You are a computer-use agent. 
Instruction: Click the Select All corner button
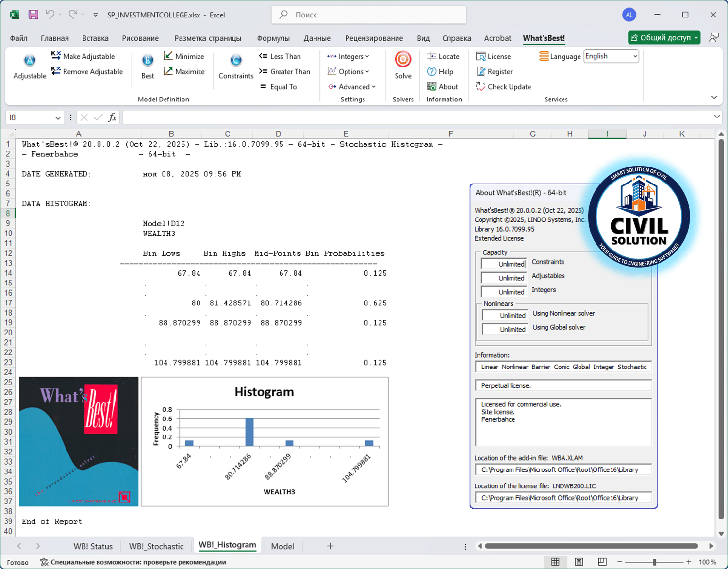pos(11,134)
